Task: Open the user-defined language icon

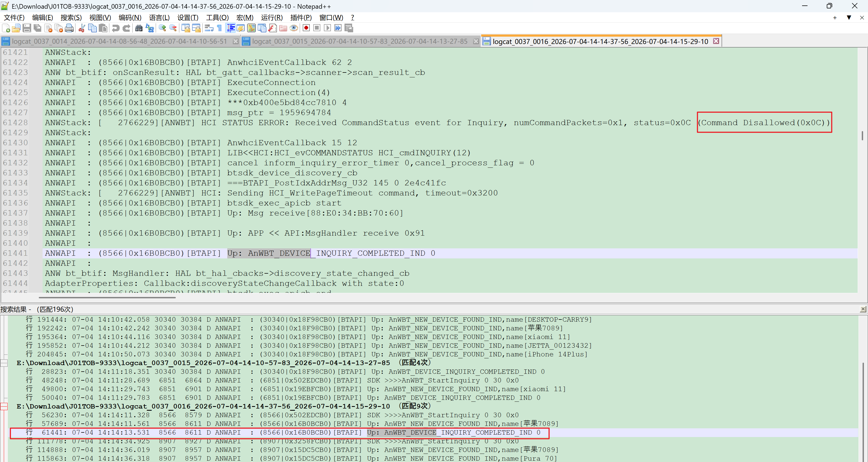Action: click(241, 28)
